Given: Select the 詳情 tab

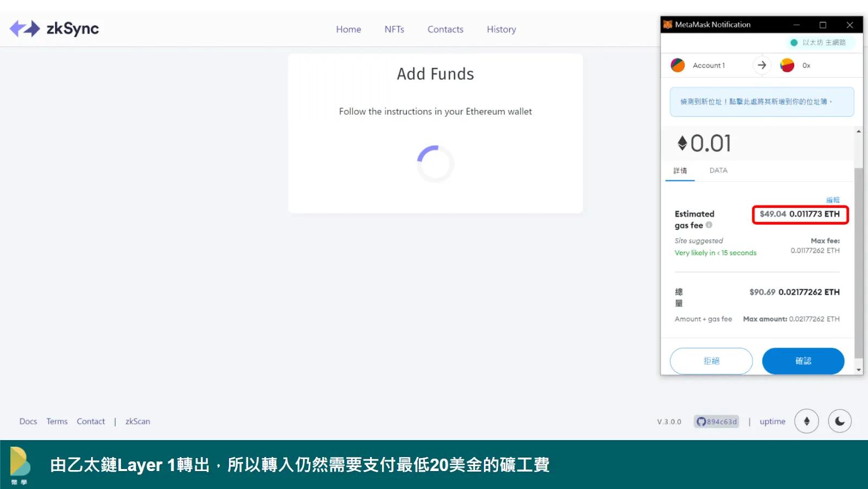Looking at the screenshot, I should (x=680, y=170).
